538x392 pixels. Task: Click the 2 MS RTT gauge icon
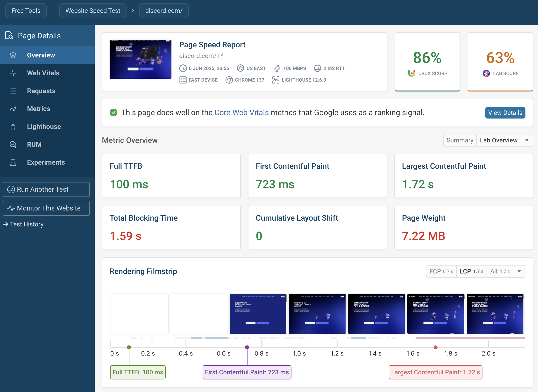pos(318,68)
